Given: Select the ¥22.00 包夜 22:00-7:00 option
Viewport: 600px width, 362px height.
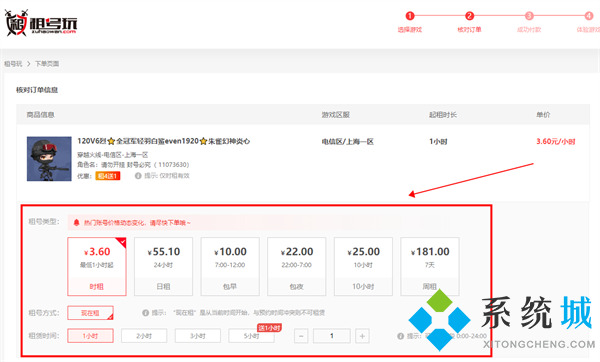Looking at the screenshot, I should [x=297, y=266].
